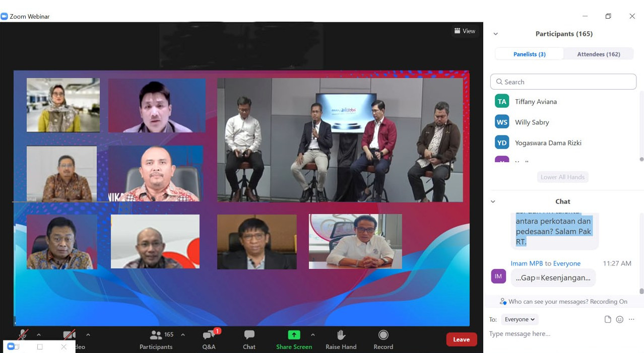
Task: Close the small floating window
Action: click(x=63, y=346)
